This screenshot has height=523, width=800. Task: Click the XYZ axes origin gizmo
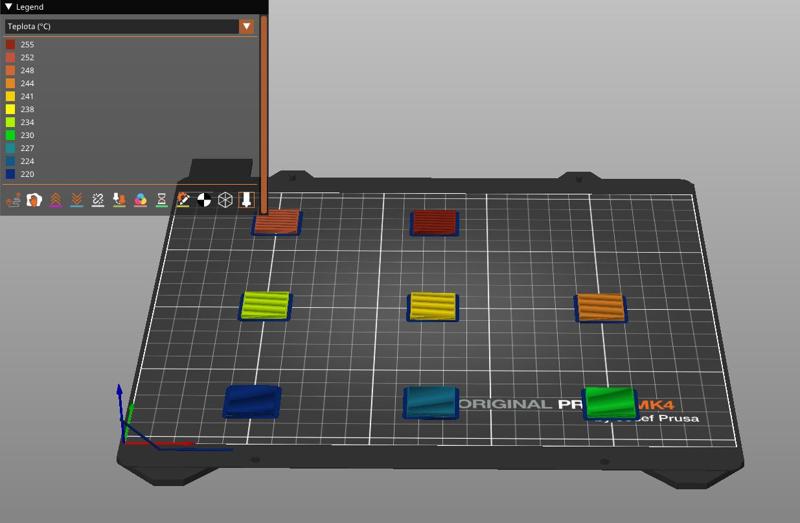(124, 442)
